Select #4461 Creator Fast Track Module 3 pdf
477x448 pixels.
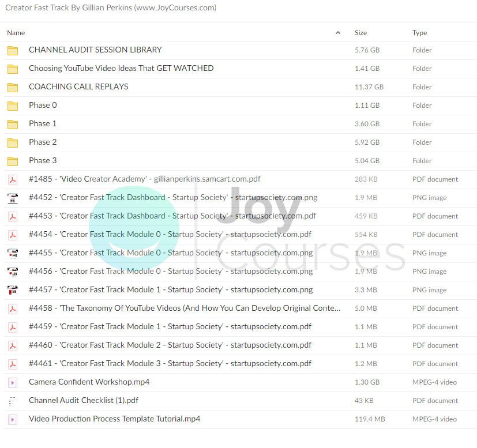pyautogui.click(x=170, y=363)
